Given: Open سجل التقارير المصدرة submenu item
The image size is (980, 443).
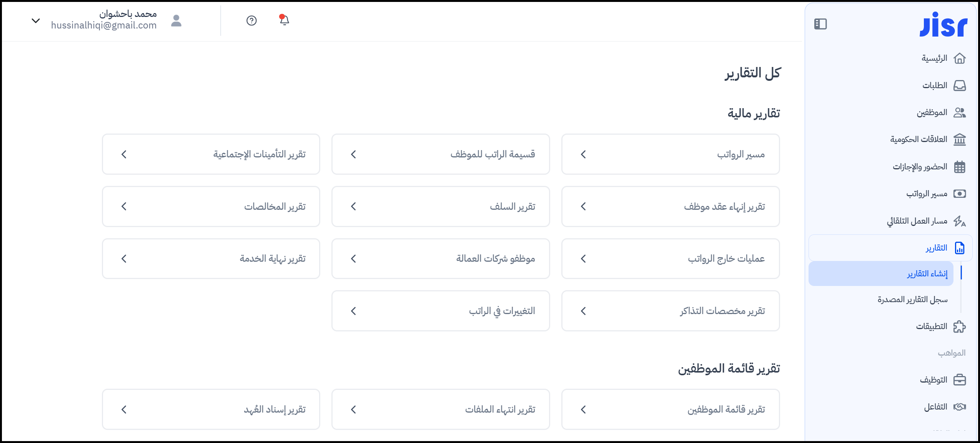Looking at the screenshot, I should 912,300.
